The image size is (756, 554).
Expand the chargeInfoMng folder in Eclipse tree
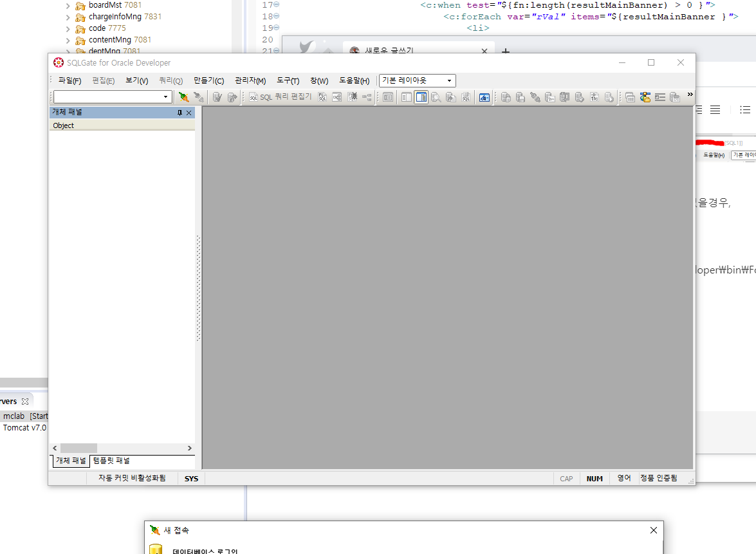tap(68, 17)
